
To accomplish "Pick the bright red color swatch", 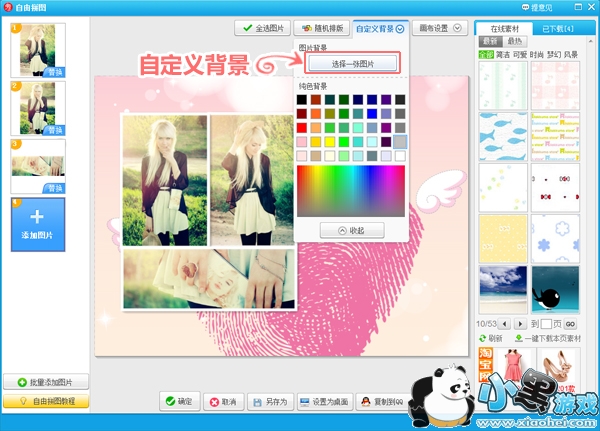I will tap(302, 127).
